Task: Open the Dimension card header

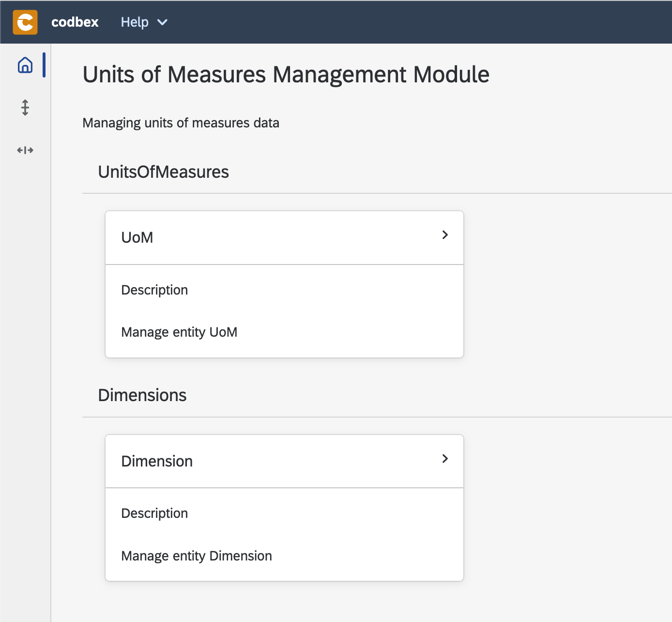Action: 285,461
